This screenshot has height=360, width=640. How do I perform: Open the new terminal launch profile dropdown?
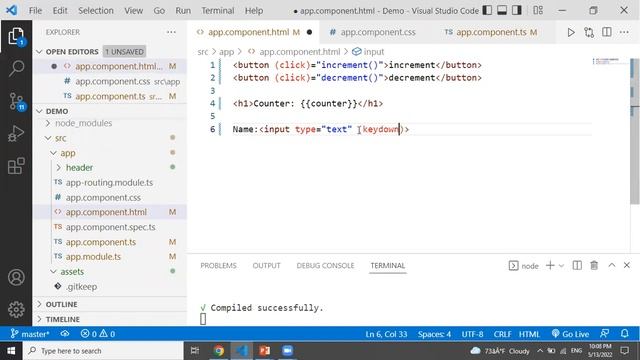(x=561, y=266)
